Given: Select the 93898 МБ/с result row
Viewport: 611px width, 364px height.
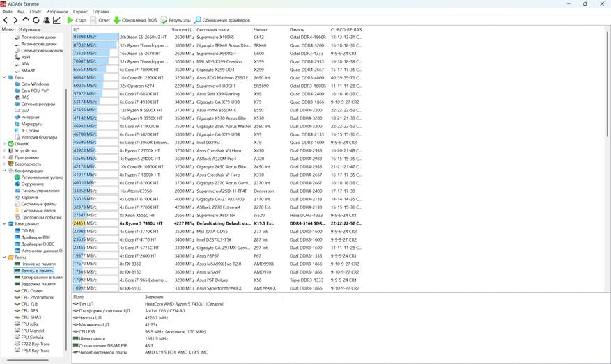Looking at the screenshot, I should pos(217,37).
